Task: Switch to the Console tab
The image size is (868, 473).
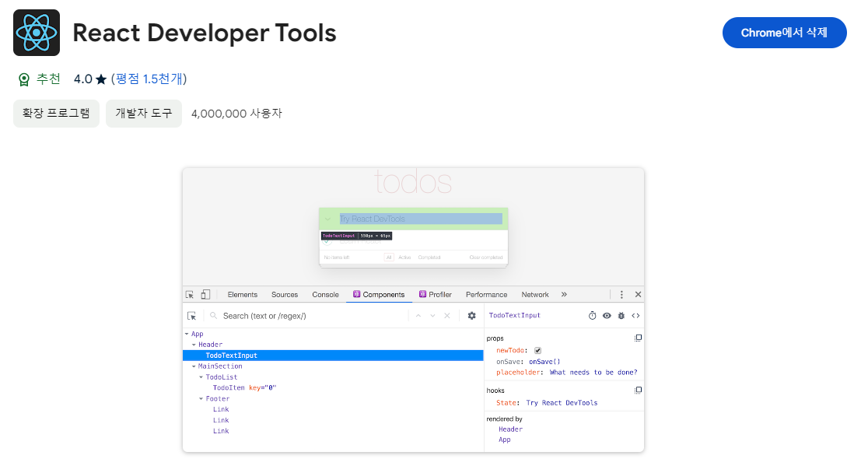Action: (325, 295)
